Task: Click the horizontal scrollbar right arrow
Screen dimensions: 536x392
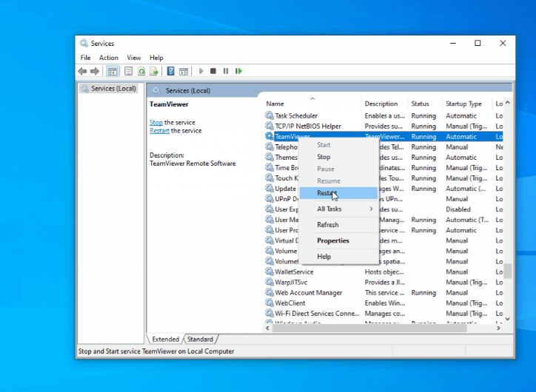Action: (x=498, y=328)
